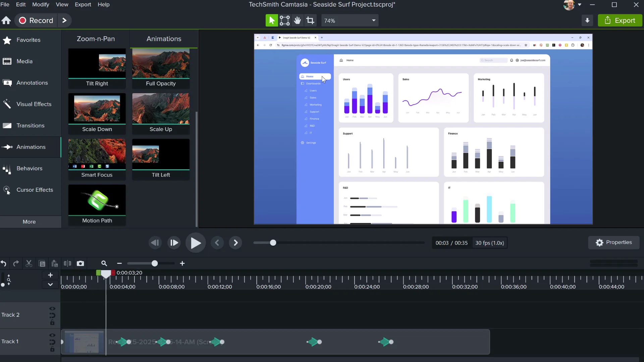The image size is (644, 362).
Task: Switch to the Zoom-n-Pan tab
Action: point(96,39)
